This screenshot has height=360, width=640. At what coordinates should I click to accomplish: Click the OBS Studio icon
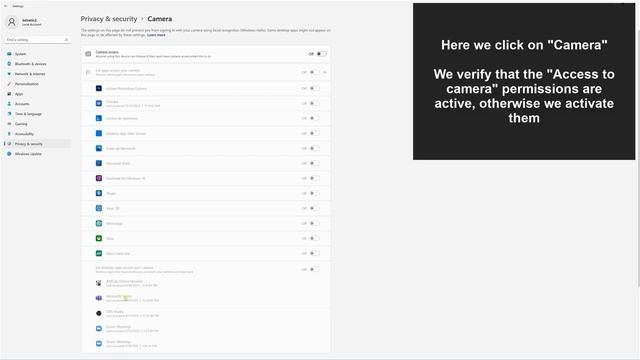point(99,313)
